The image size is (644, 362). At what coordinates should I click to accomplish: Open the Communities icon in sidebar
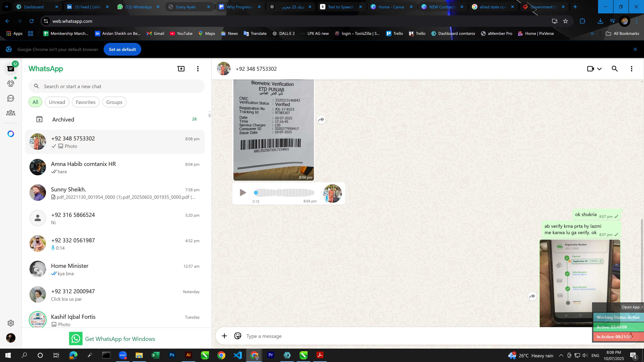click(x=11, y=113)
